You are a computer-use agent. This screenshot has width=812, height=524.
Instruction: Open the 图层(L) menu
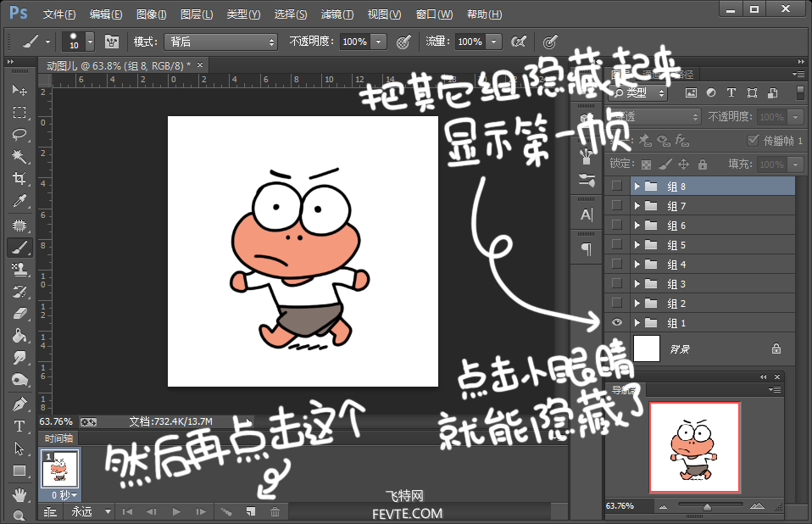click(x=197, y=14)
